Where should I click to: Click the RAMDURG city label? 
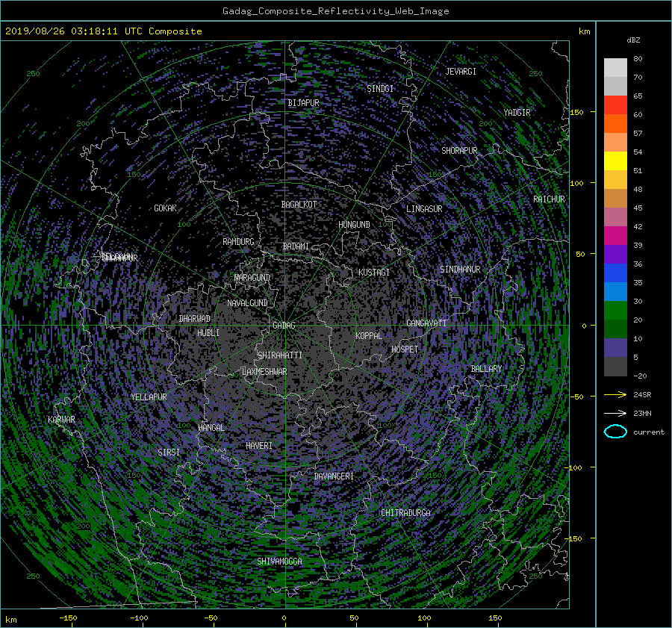(238, 242)
